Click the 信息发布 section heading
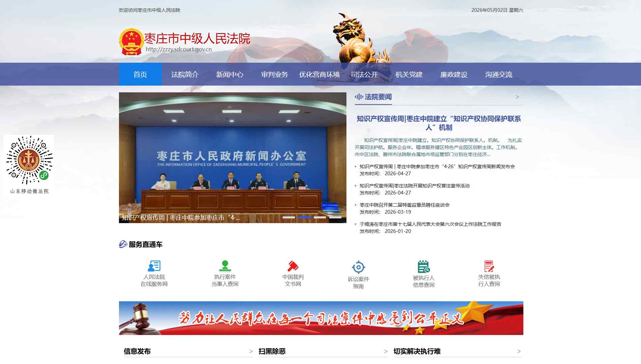 [x=137, y=351]
